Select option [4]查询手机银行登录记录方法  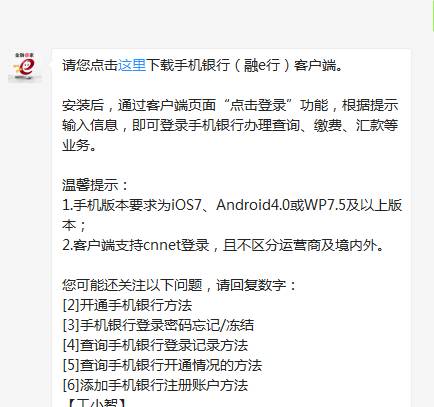point(155,345)
